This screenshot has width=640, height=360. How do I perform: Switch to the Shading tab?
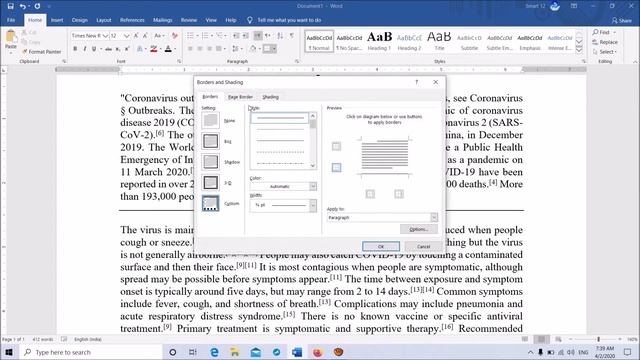pos(270,97)
